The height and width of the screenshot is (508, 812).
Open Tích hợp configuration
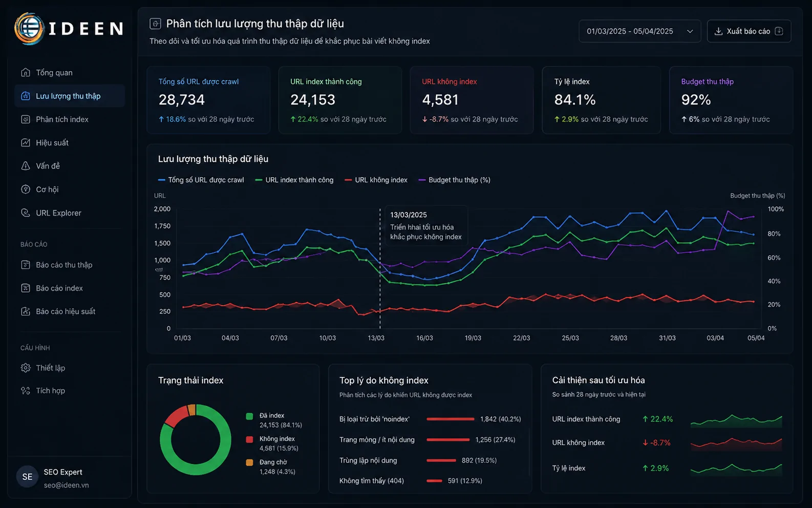(70, 391)
